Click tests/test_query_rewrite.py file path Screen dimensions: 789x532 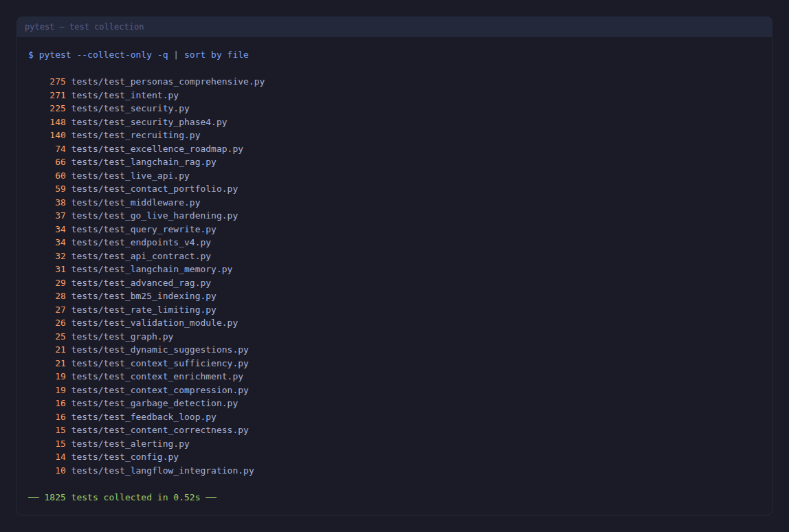[x=144, y=230]
